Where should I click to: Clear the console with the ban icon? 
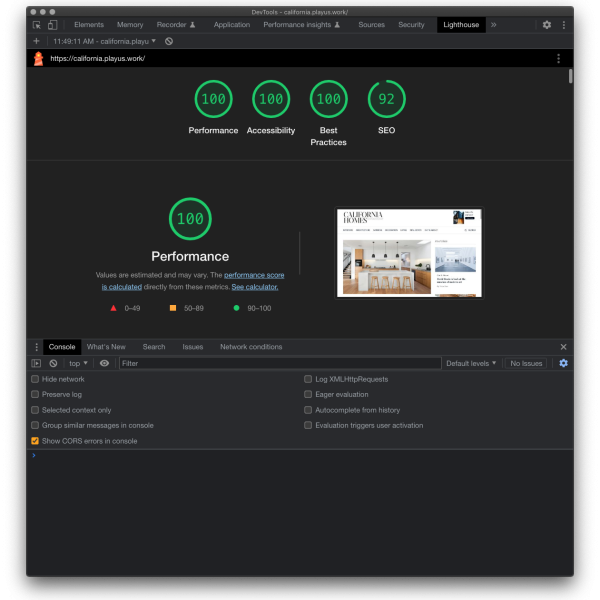click(54, 363)
